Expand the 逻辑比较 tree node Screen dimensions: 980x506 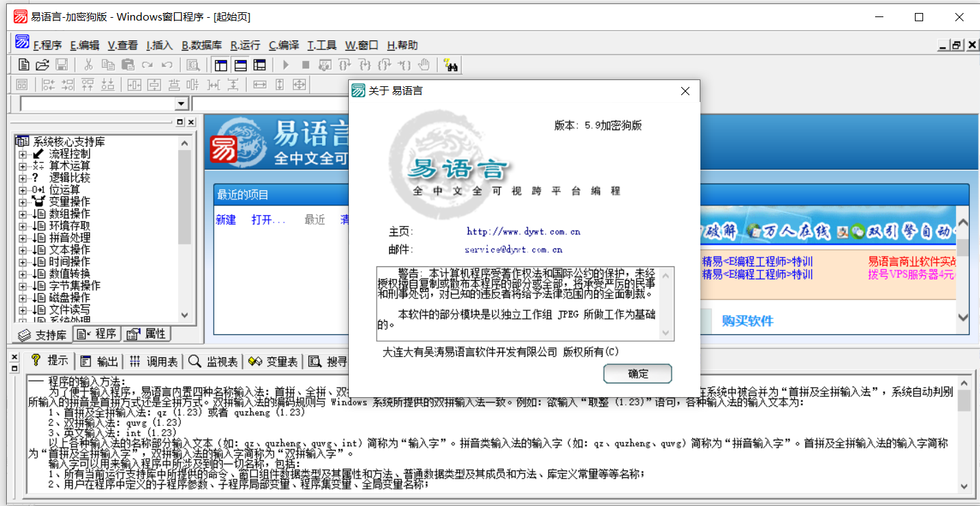point(23,178)
